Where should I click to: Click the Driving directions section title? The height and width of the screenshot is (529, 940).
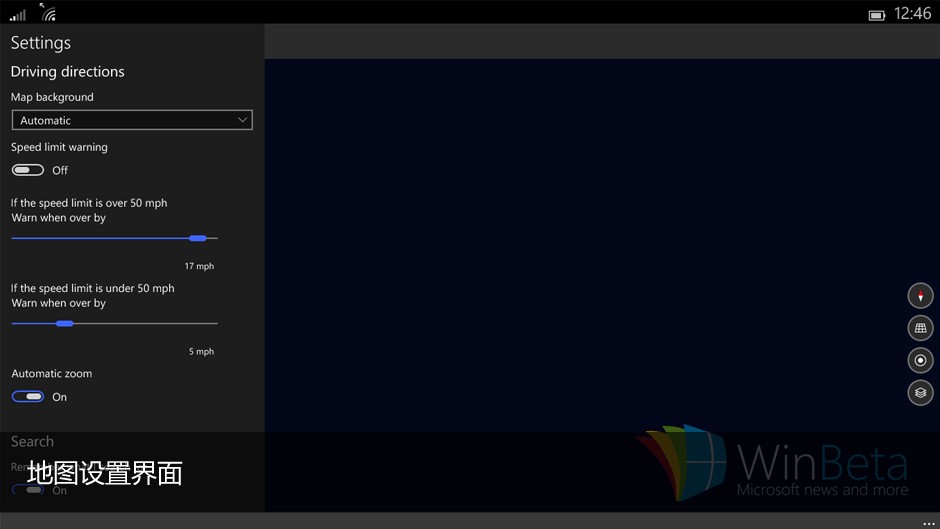pos(68,71)
